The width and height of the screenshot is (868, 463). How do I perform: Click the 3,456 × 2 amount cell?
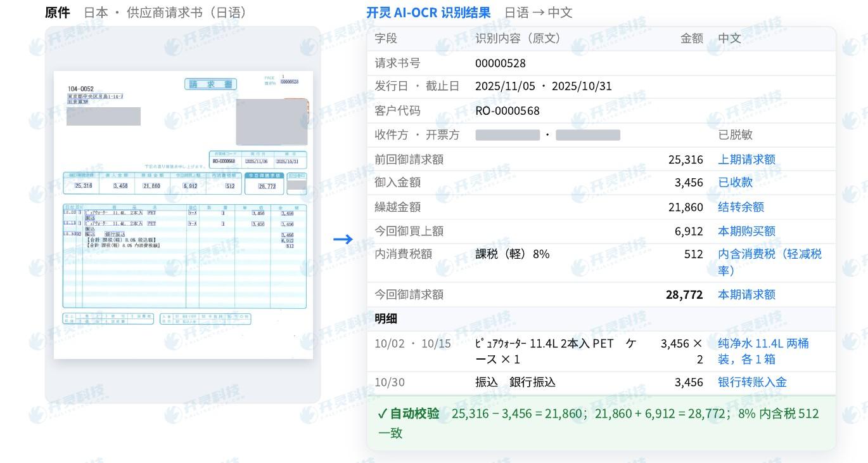(682, 351)
